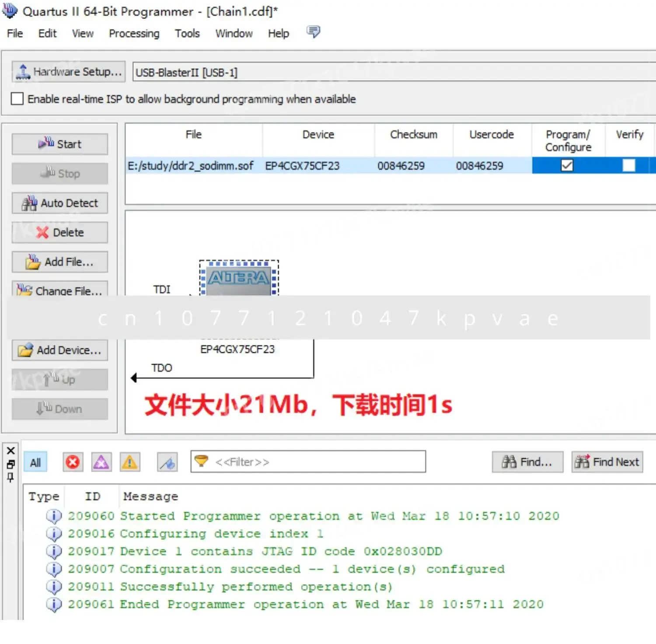This screenshot has width=656, height=644.
Task: Open Hardware Setup dialog
Action: pos(69,72)
